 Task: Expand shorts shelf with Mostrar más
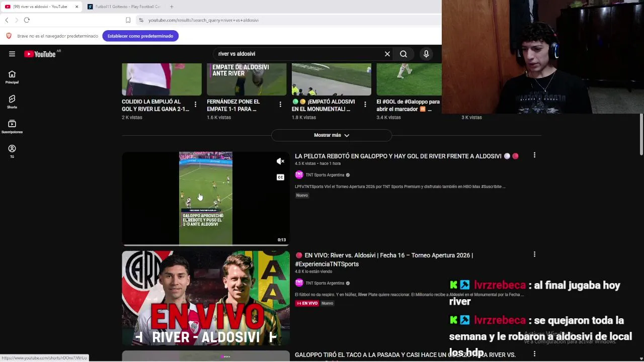pyautogui.click(x=332, y=135)
